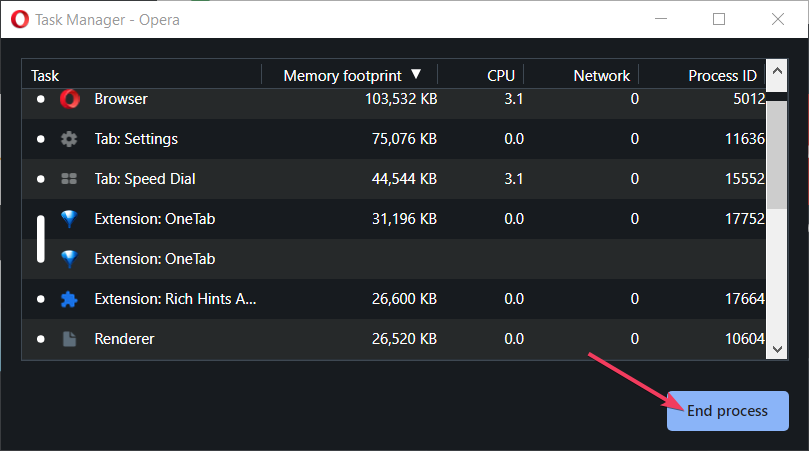
Task: Sort tasks by CPU column header
Action: (500, 75)
